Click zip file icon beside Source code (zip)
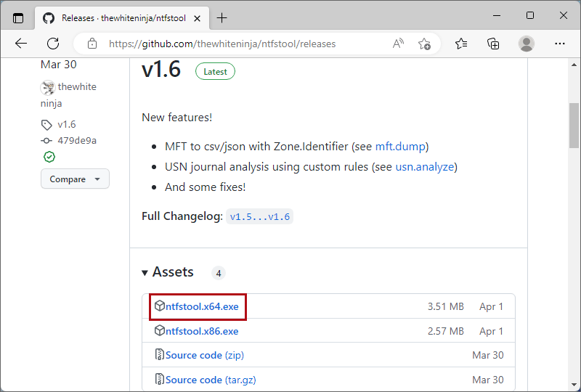The height and width of the screenshot is (392, 581). 159,354
